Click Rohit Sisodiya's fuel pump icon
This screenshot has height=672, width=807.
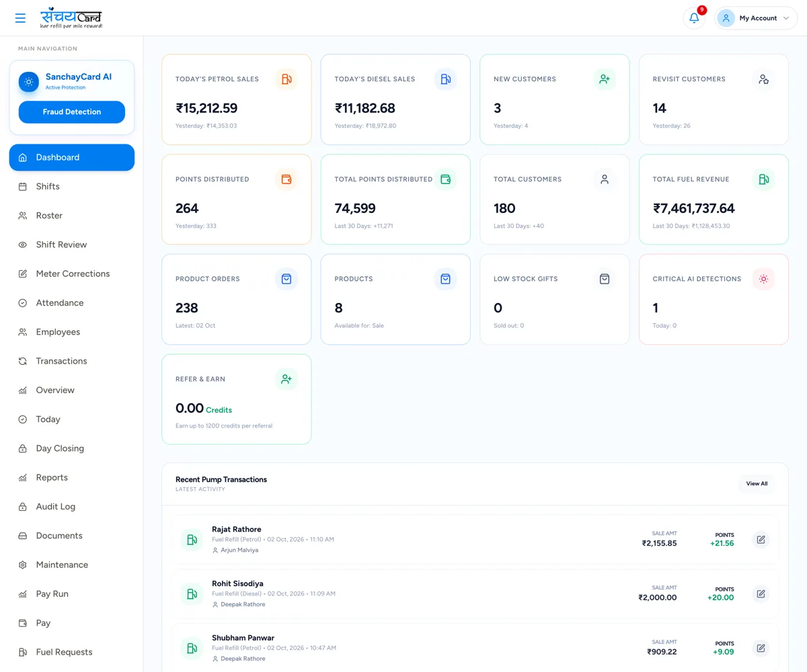(x=192, y=594)
